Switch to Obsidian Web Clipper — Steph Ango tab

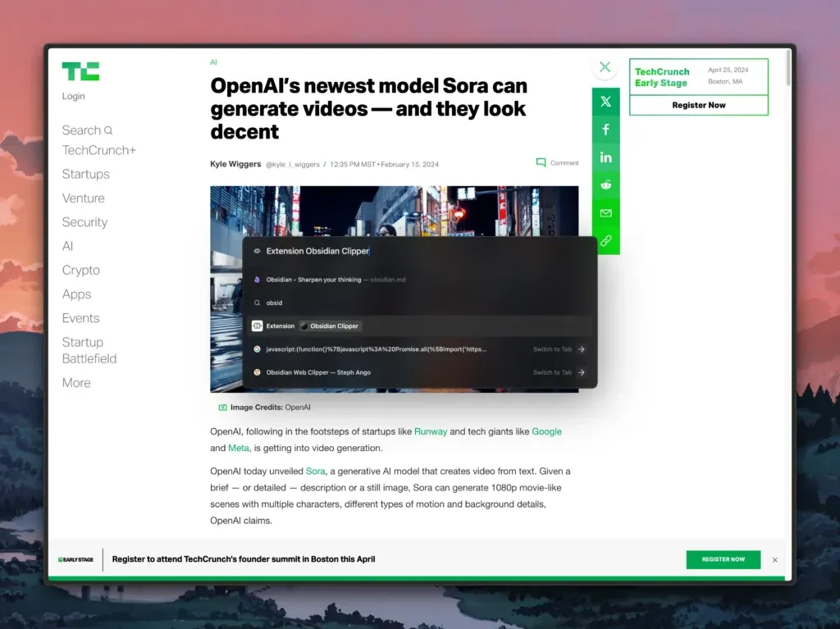(419, 372)
